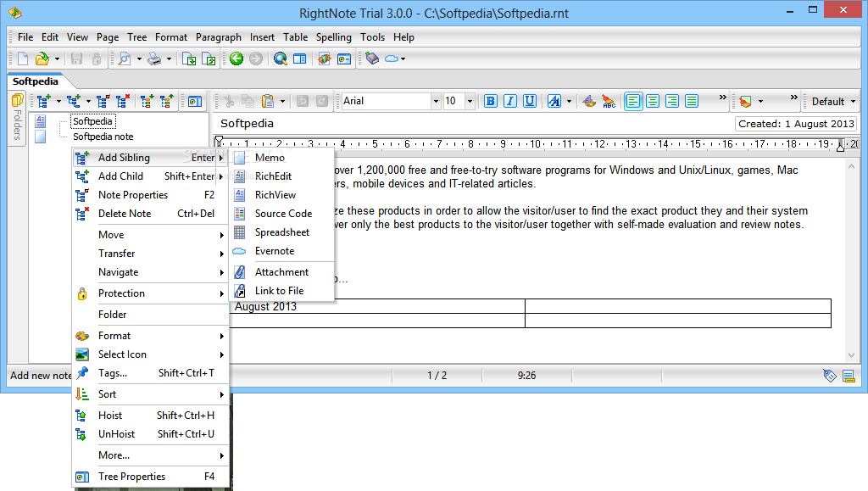868x491 pixels.
Task: Click the vertical Folders sidebar label
Action: click(x=17, y=126)
